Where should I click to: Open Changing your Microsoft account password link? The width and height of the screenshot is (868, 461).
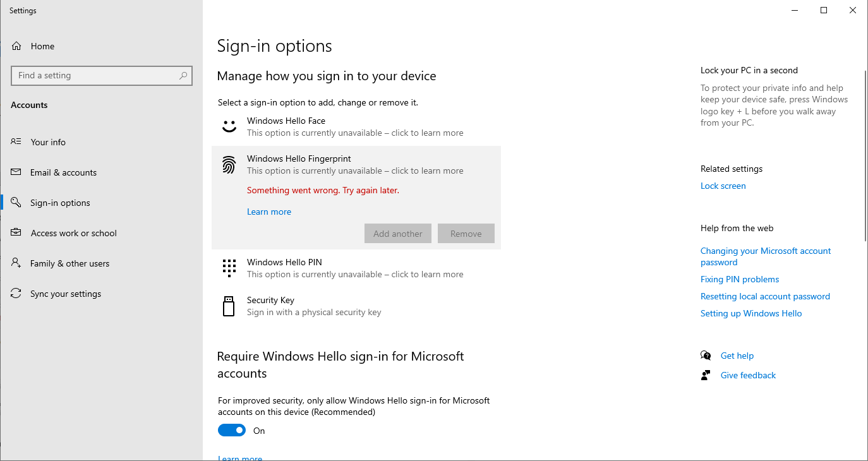(x=766, y=256)
